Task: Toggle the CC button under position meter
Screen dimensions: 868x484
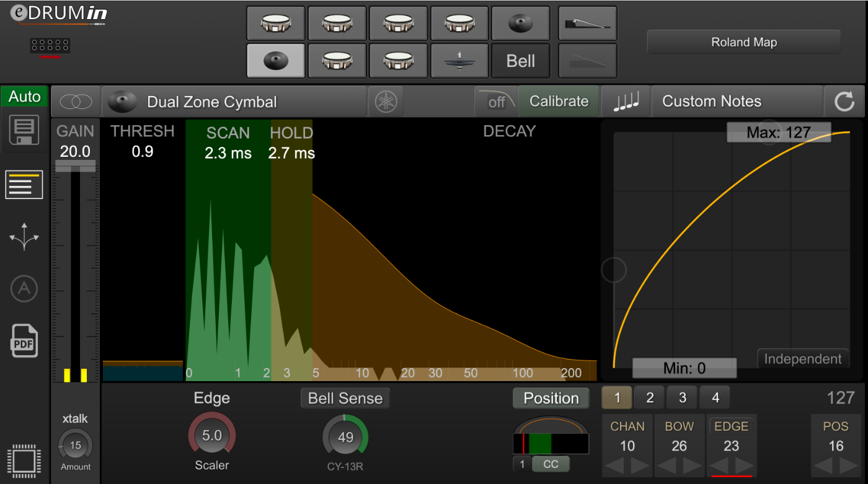Action: tap(551, 464)
